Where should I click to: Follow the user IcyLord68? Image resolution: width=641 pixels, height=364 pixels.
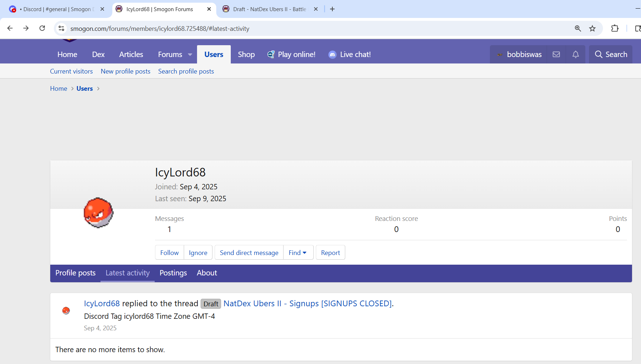point(169,252)
